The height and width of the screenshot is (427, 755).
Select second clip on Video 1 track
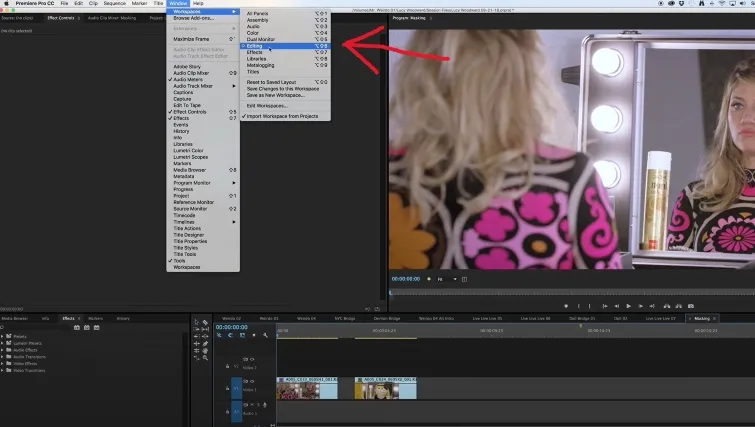coord(386,388)
